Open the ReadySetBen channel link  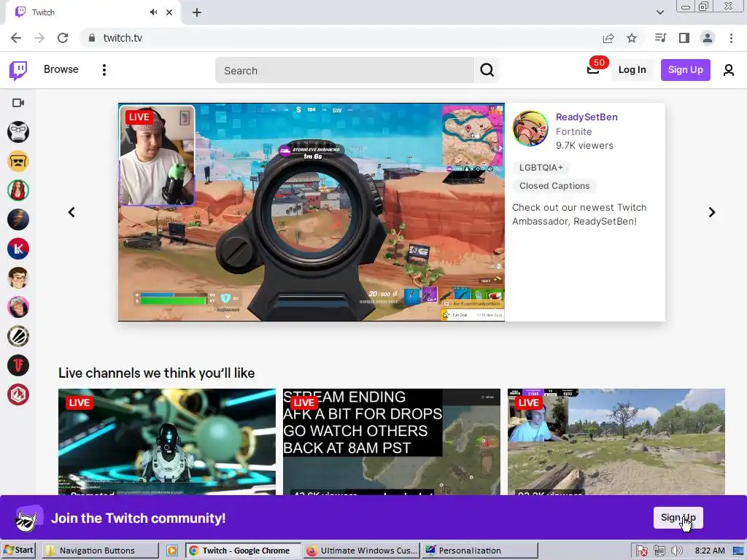(587, 117)
